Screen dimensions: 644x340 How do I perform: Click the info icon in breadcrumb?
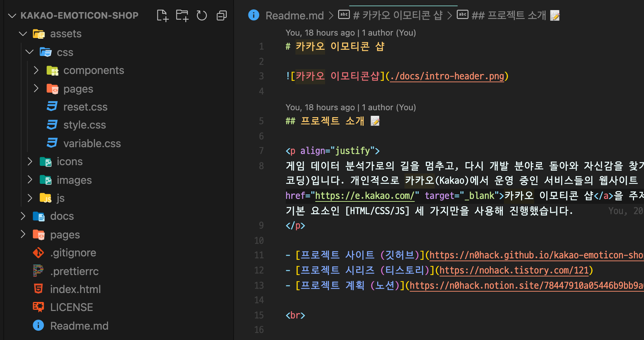254,15
